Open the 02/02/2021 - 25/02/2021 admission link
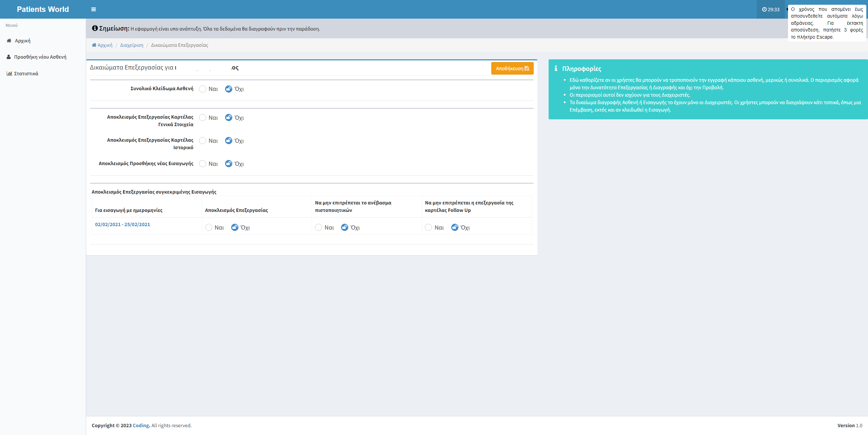The height and width of the screenshot is (435, 868). [x=122, y=224]
